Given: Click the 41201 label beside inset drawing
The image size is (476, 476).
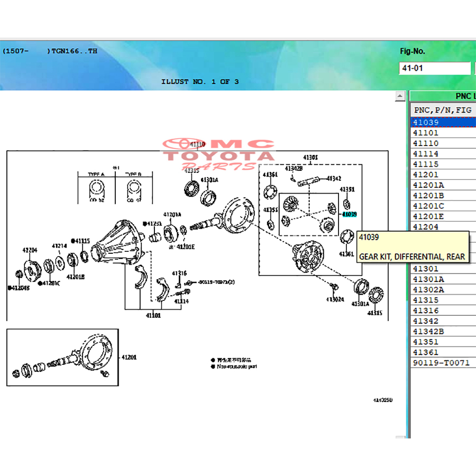Looking at the screenshot, I should tap(129, 357).
